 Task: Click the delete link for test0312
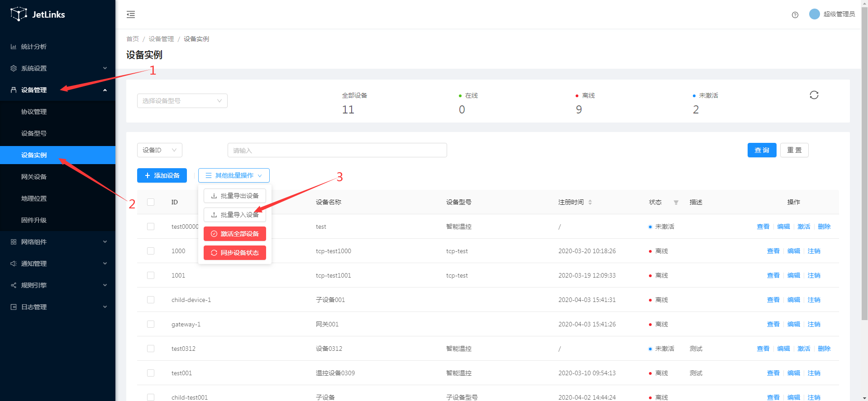point(824,349)
